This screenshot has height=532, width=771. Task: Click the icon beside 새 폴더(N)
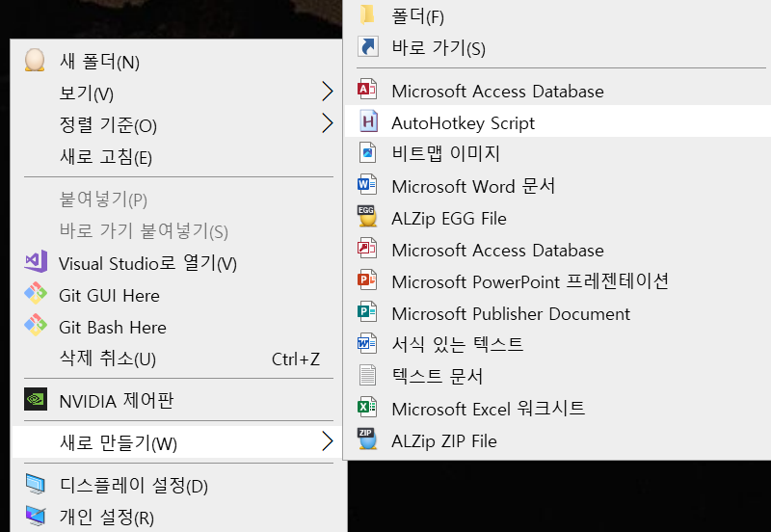tap(35, 60)
